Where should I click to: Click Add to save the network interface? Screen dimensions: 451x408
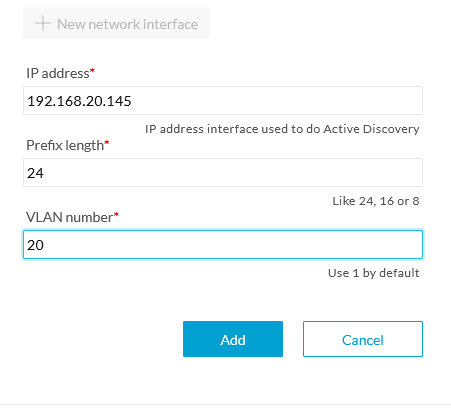point(233,339)
